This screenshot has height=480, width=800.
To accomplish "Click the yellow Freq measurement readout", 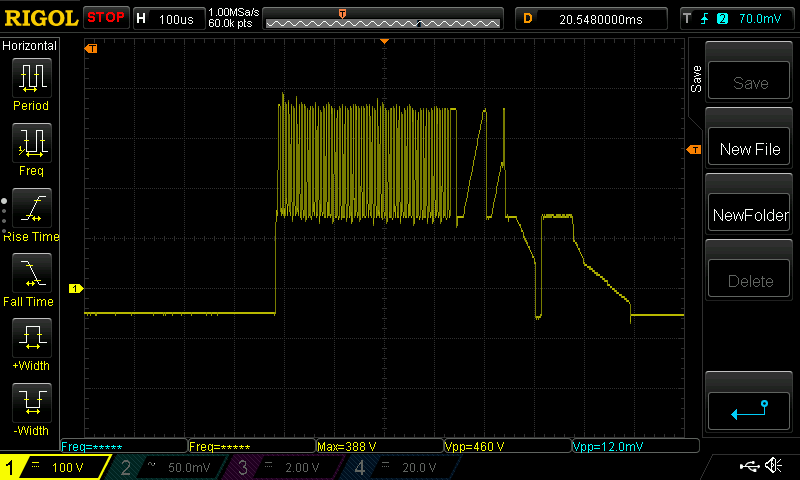I will pos(219,447).
